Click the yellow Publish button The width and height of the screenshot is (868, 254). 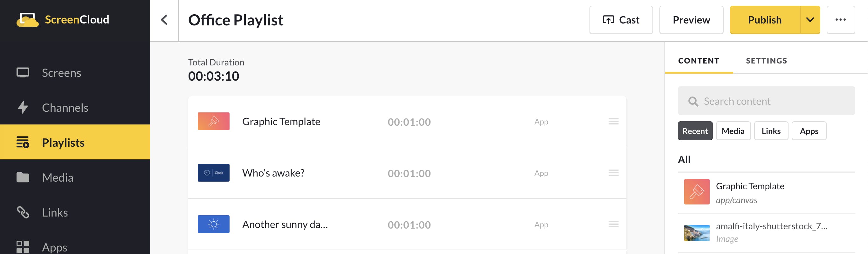click(x=765, y=20)
